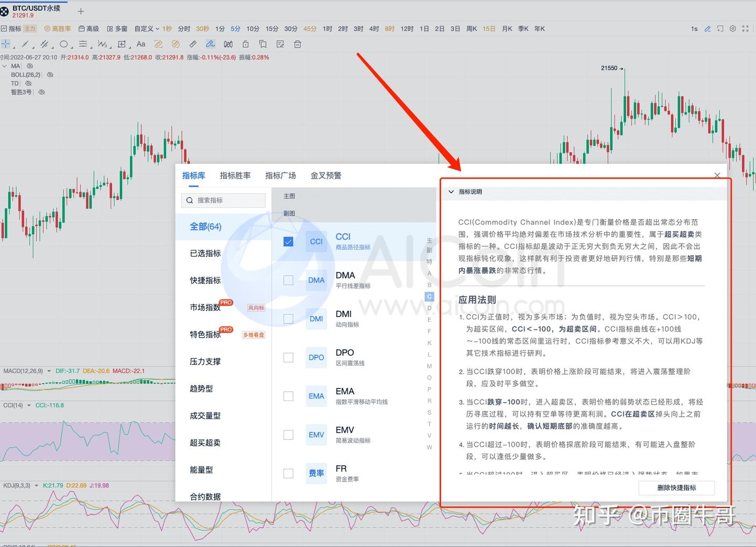Click the copy drawings icon
This screenshot has height=547, width=756.
(263, 44)
